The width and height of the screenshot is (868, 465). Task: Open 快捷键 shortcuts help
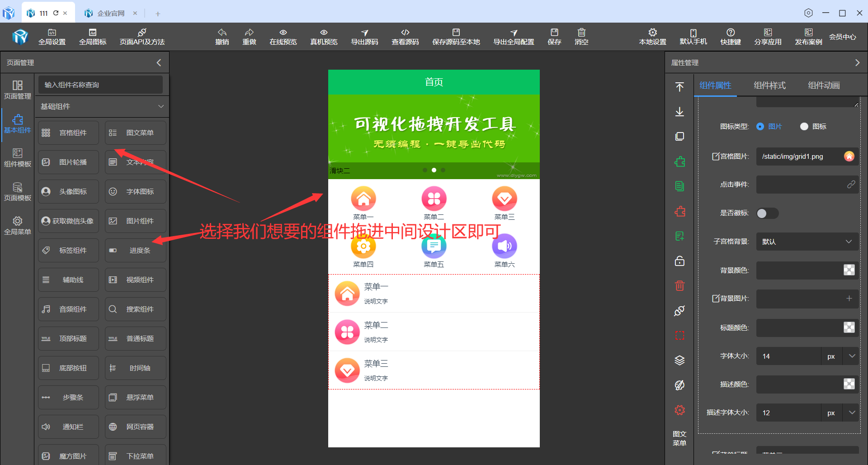pyautogui.click(x=731, y=37)
